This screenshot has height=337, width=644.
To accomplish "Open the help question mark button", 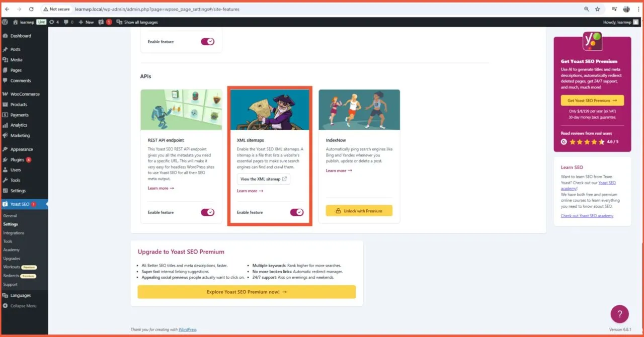I will click(x=619, y=313).
